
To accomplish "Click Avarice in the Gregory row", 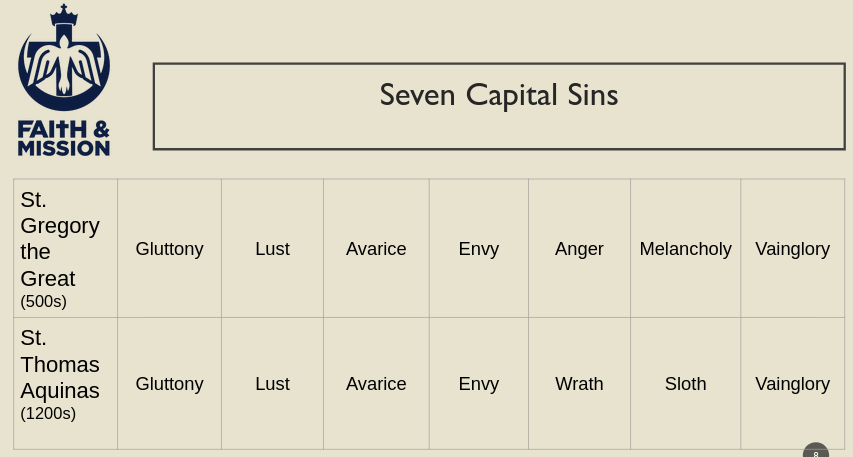I will tap(376, 249).
